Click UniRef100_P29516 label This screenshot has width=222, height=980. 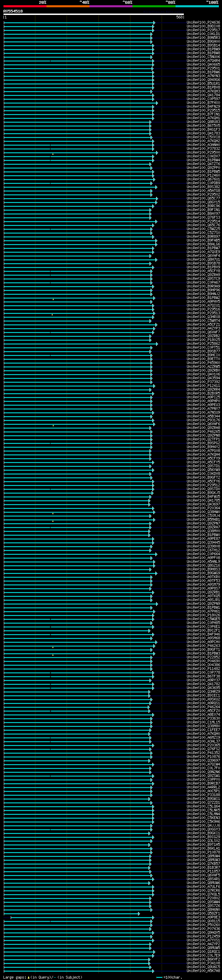[x=203, y=309]
